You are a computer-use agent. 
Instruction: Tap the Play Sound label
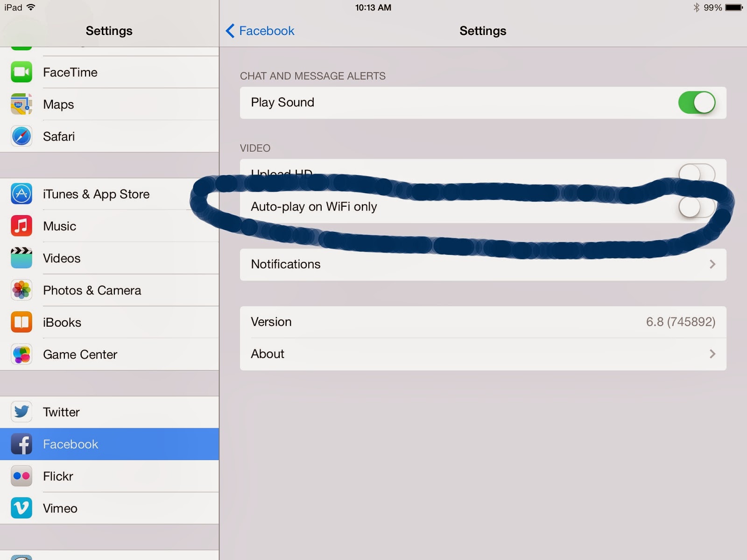(282, 102)
